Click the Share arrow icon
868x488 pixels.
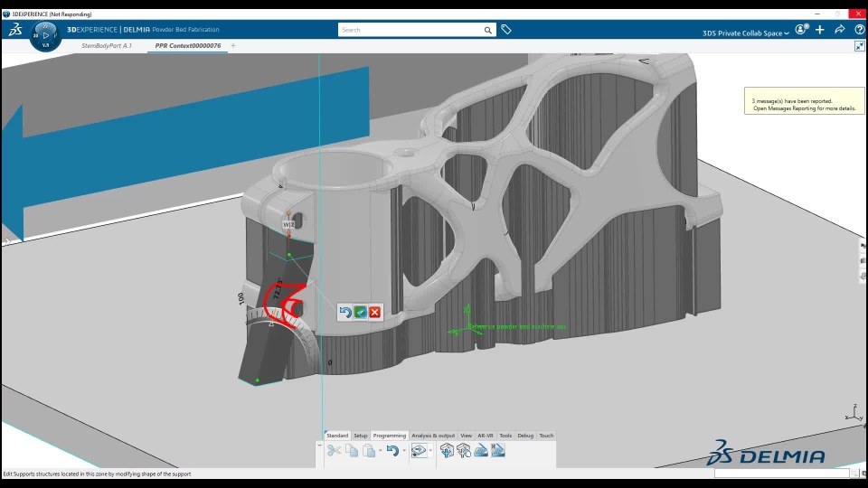840,30
